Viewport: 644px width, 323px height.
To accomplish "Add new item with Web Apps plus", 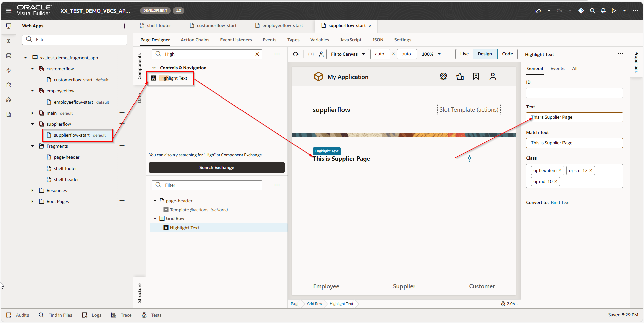I will 124,26.
